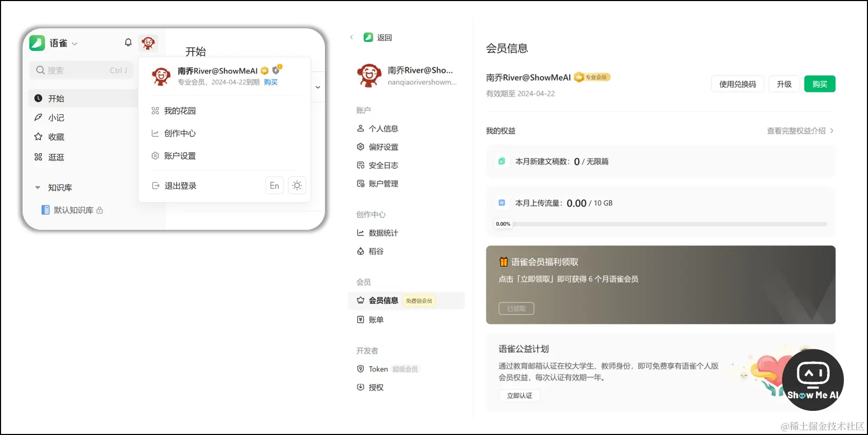This screenshot has height=435, width=868.
Task: Click the gold member badge in the popup
Action: point(265,71)
